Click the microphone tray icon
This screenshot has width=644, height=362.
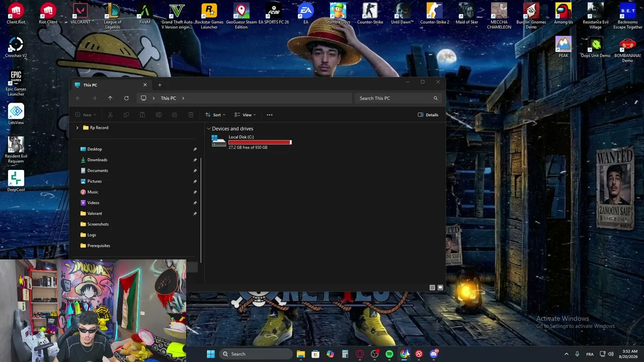click(577, 354)
